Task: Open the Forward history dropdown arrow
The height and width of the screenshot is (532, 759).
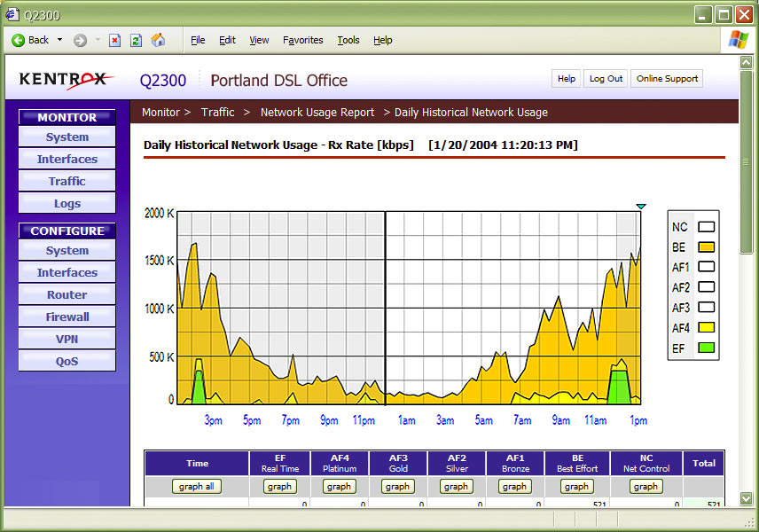Action: tap(98, 40)
